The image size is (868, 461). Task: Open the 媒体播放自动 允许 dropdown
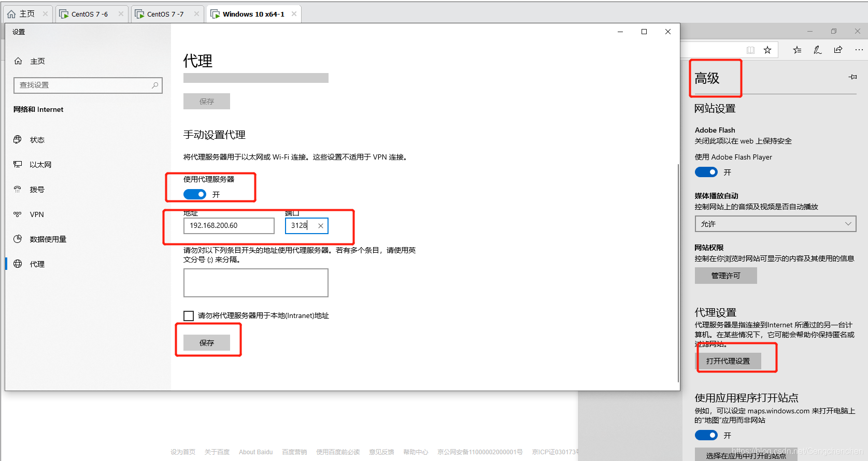click(x=775, y=224)
